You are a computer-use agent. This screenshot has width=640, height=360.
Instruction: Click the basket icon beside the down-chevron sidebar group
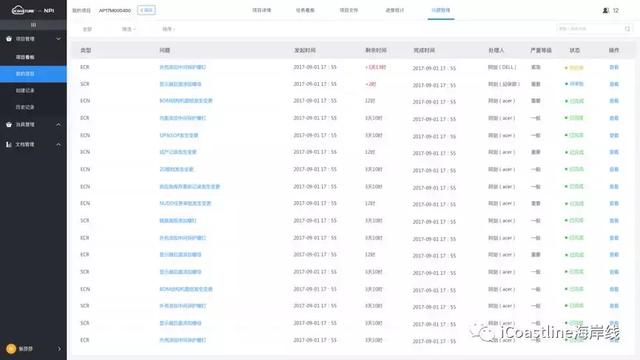pos(9,39)
